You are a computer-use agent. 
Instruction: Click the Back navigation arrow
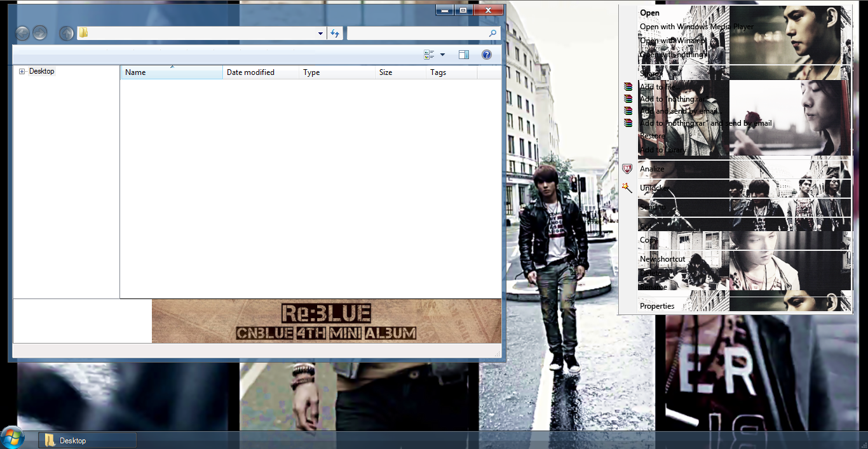point(22,33)
